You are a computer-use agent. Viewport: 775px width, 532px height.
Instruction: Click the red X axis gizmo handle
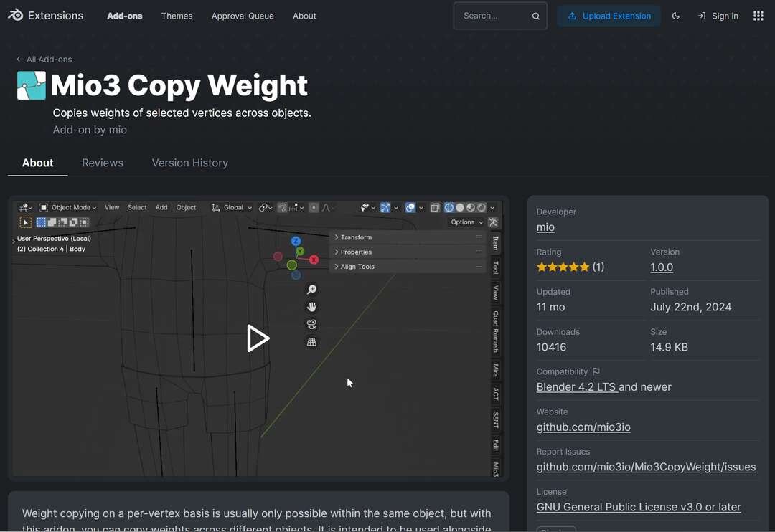314,260
